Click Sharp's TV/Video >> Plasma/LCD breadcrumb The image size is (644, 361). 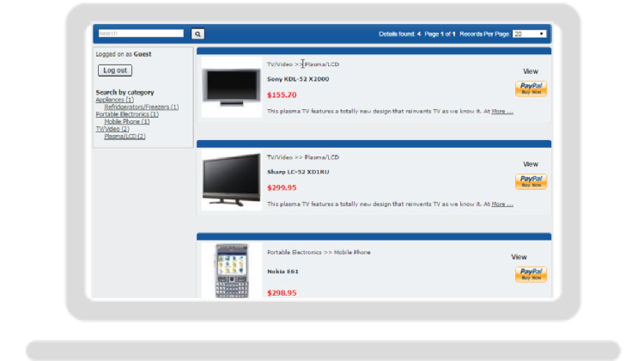click(x=303, y=157)
